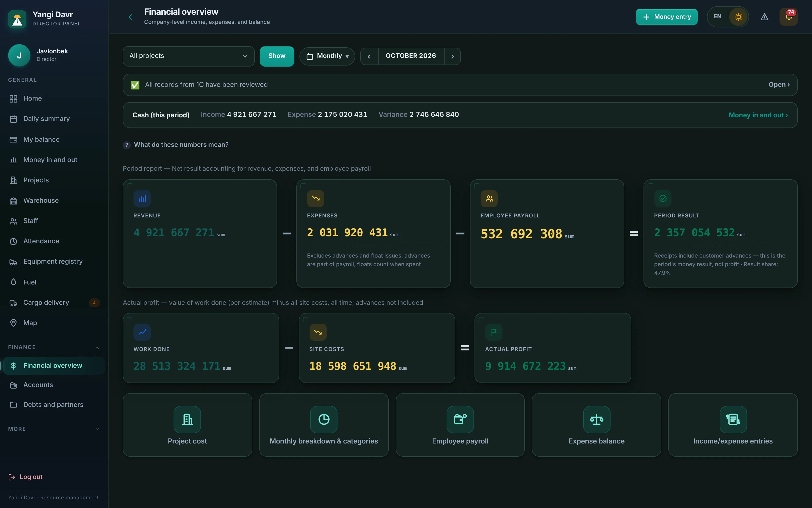
Task: Collapse the FINANCE sidebar section
Action: 54,347
